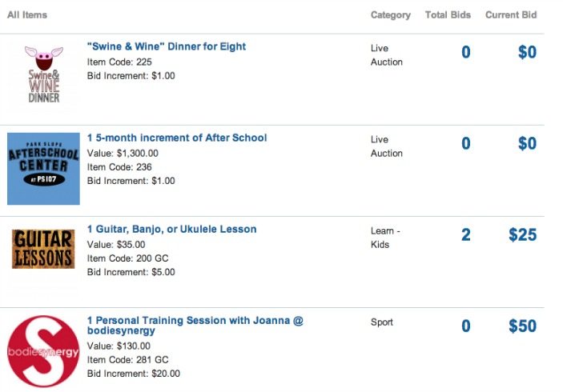Click the Learn - Kids category label
Image resolution: width=563 pixels, height=392 pixels.
tap(385, 238)
